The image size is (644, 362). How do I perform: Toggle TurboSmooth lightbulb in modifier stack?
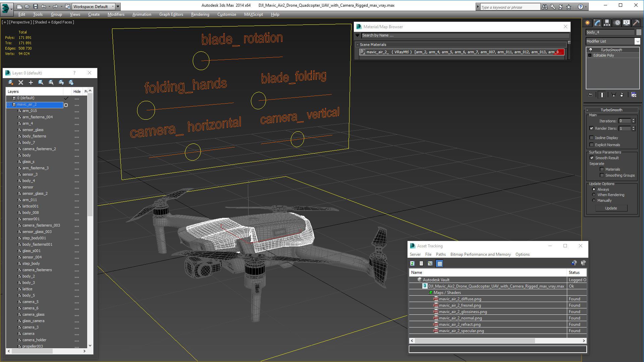pyautogui.click(x=590, y=50)
